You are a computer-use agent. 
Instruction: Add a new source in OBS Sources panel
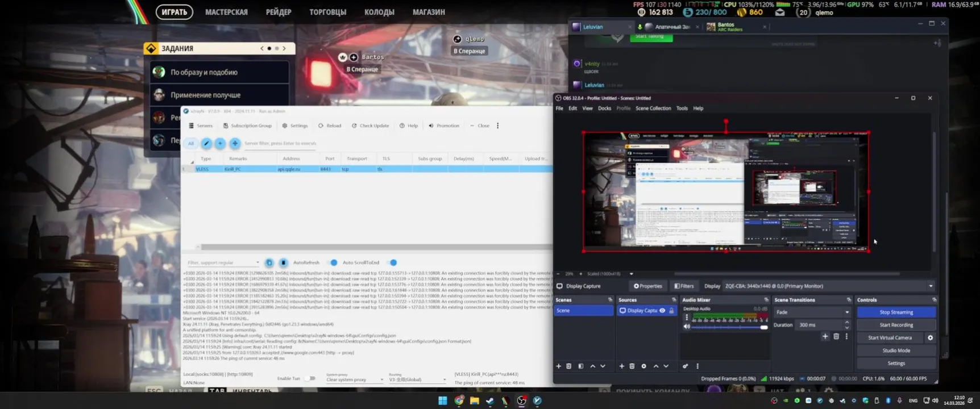click(621, 366)
